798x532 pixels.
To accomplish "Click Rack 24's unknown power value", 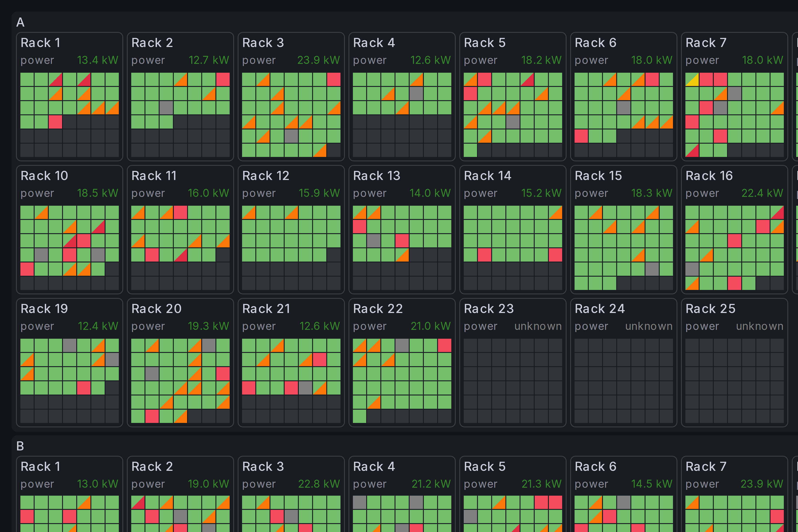I will [649, 326].
